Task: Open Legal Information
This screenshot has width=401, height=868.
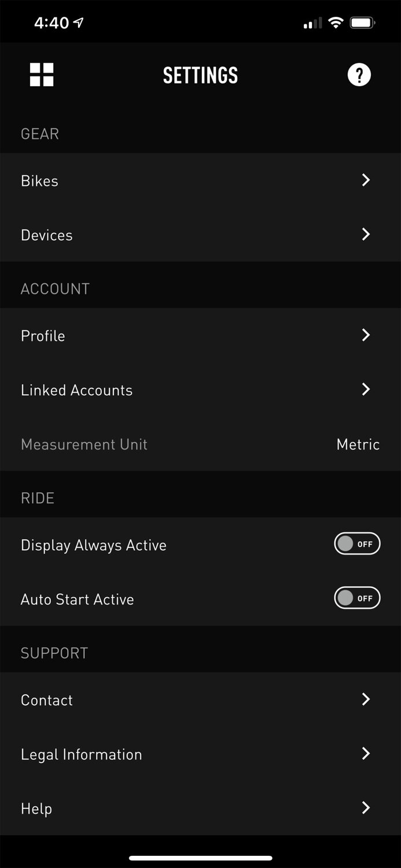Action: pos(82,755)
